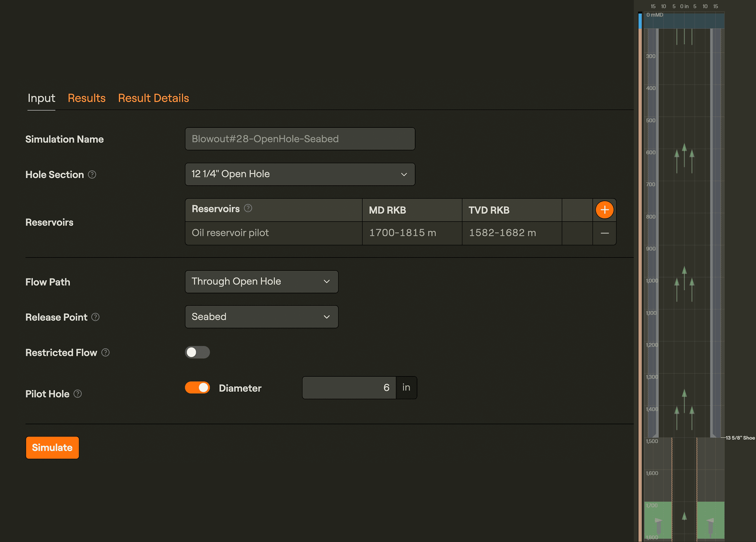Image resolution: width=756 pixels, height=542 pixels.
Task: Add a reservoir with orange plus button
Action: (604, 210)
